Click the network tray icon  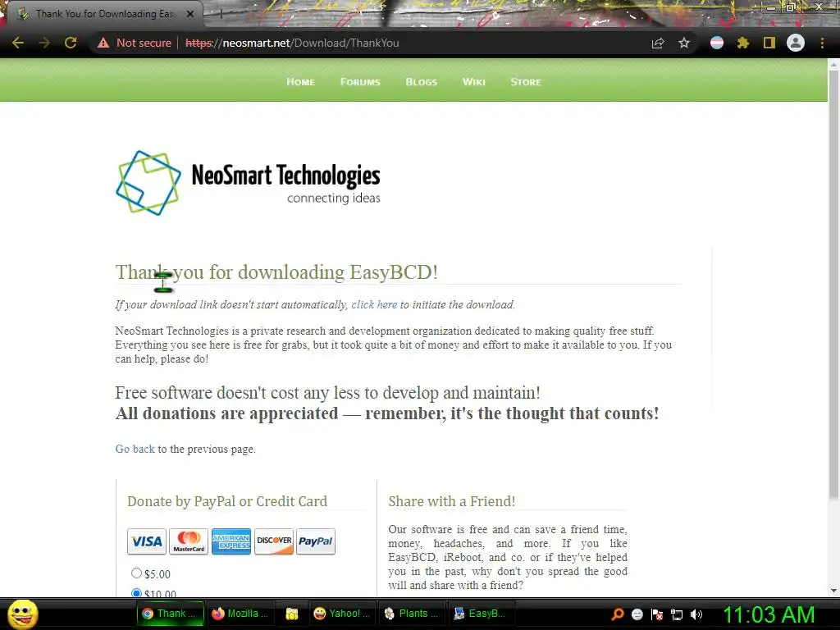[677, 615]
